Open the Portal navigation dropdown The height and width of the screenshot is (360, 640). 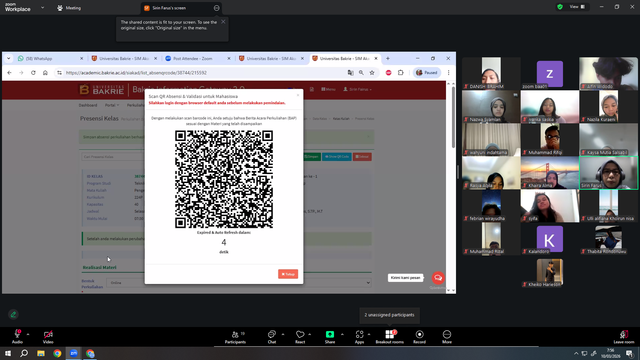click(x=111, y=105)
